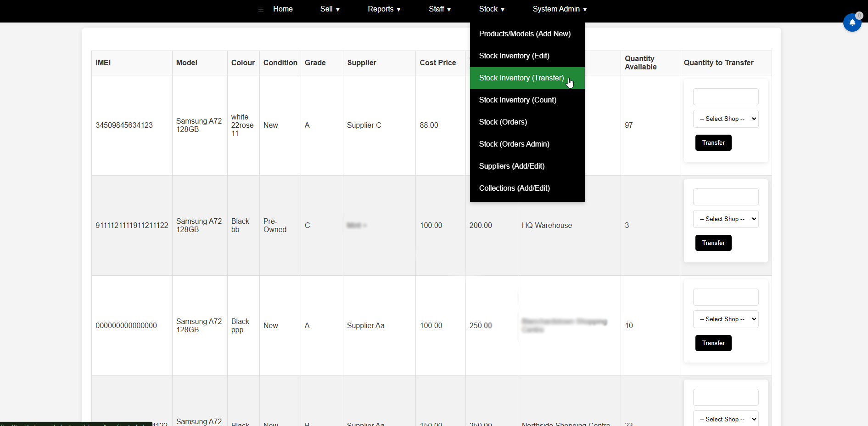Image resolution: width=868 pixels, height=426 pixels.
Task: Open the Sell dropdown menu
Action: click(330, 9)
